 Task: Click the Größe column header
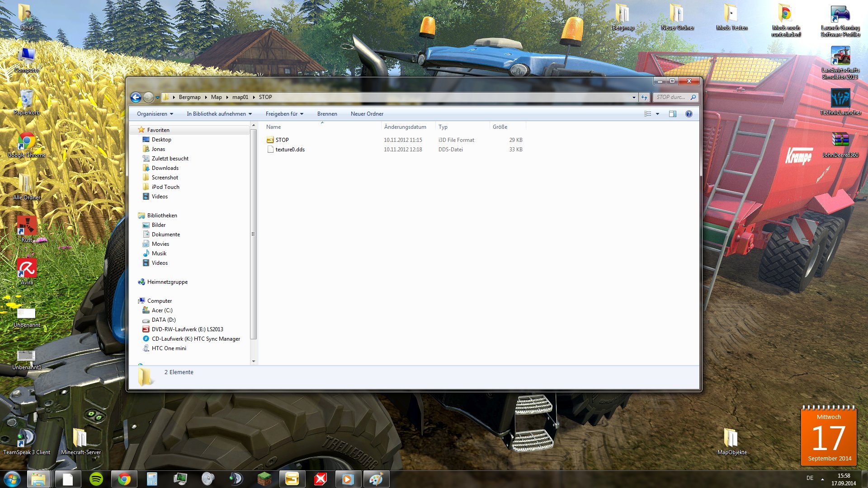(x=500, y=127)
